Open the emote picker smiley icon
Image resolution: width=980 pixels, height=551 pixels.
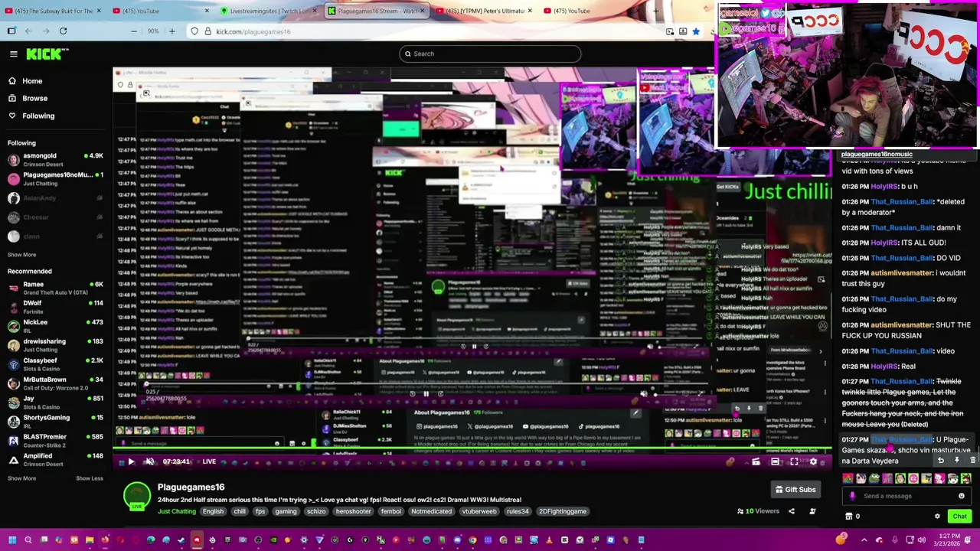pyautogui.click(x=962, y=496)
